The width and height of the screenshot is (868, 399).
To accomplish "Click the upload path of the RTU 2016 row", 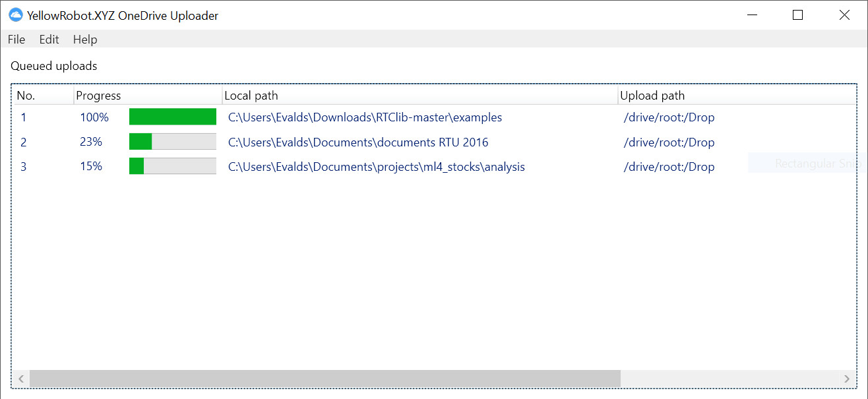I will [x=669, y=142].
